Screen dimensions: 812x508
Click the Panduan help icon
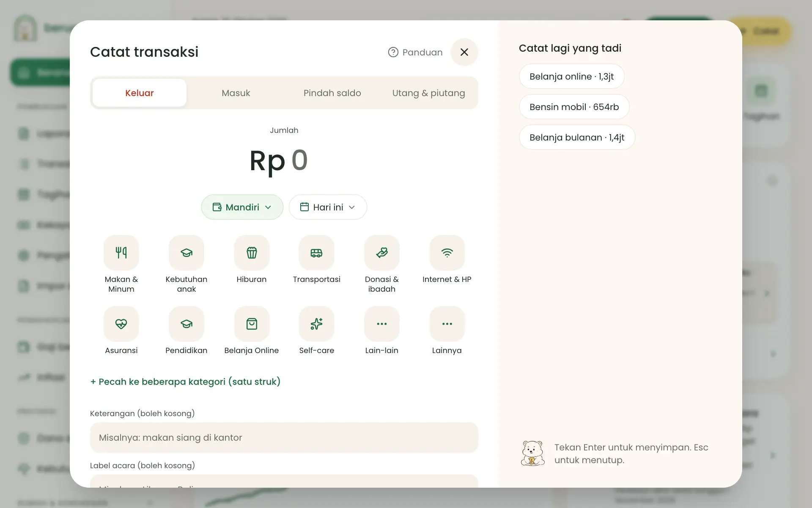coord(393,52)
